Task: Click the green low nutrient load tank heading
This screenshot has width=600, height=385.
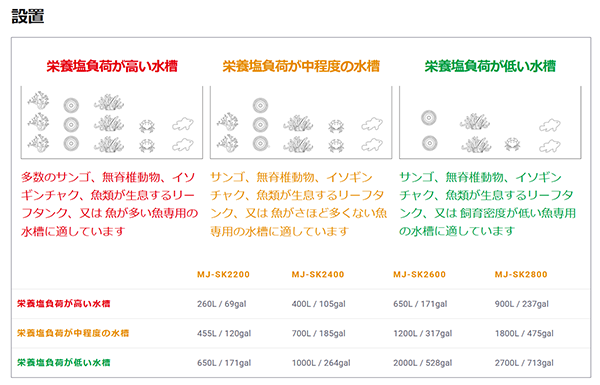Action: tap(490, 66)
